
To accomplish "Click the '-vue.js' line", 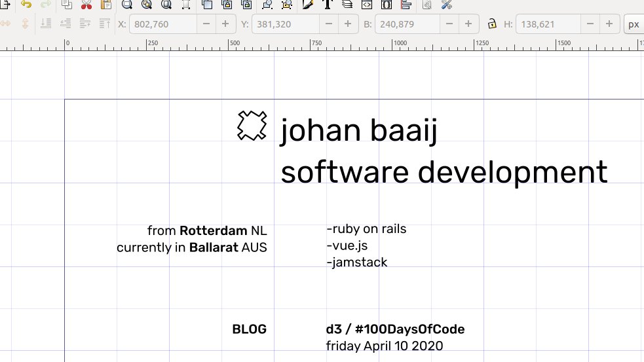I will (x=347, y=246).
